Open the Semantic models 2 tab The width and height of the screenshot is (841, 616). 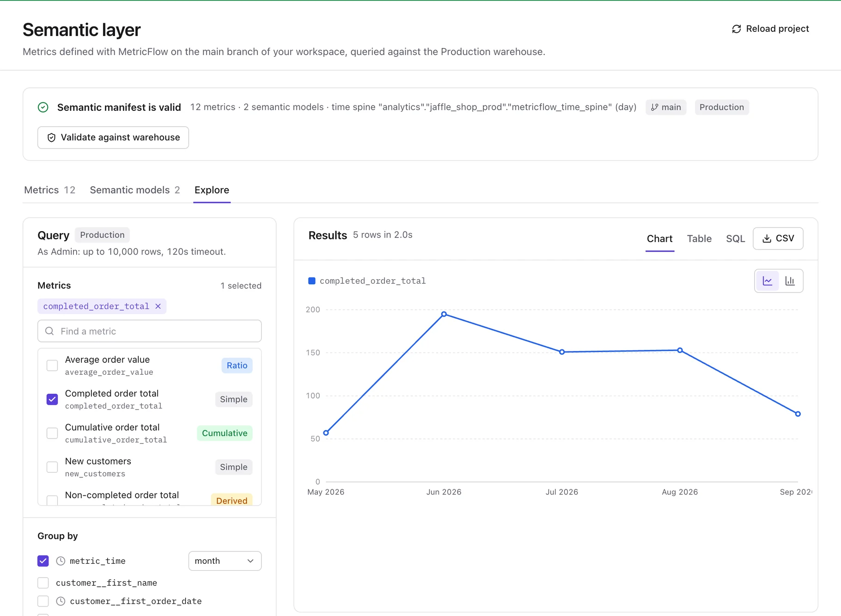(x=135, y=190)
